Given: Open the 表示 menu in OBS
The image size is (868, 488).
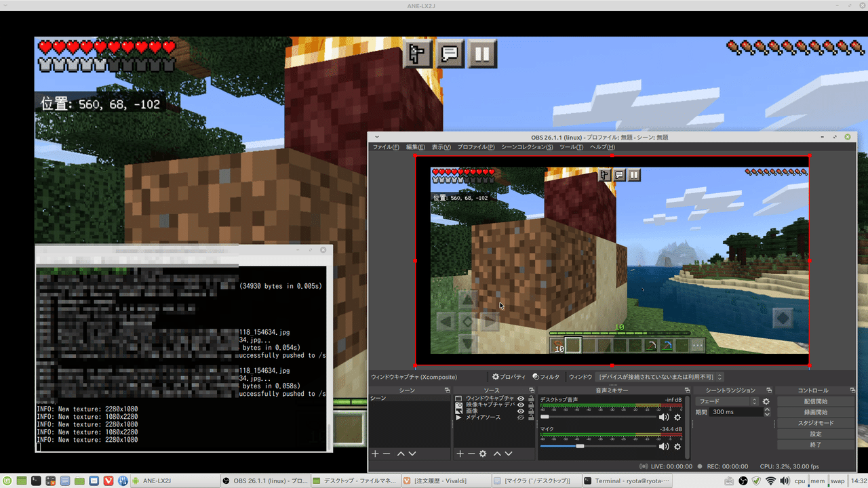Looking at the screenshot, I should pos(441,147).
